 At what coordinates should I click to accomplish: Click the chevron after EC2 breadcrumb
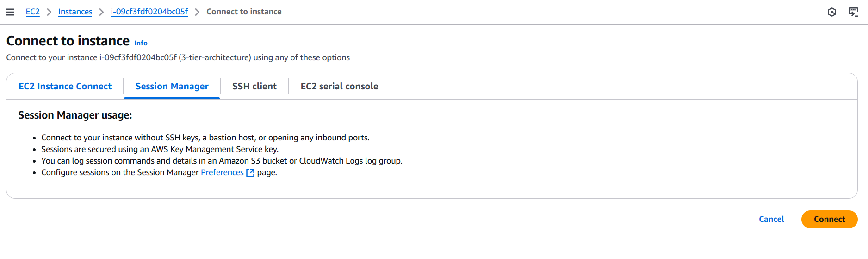49,12
